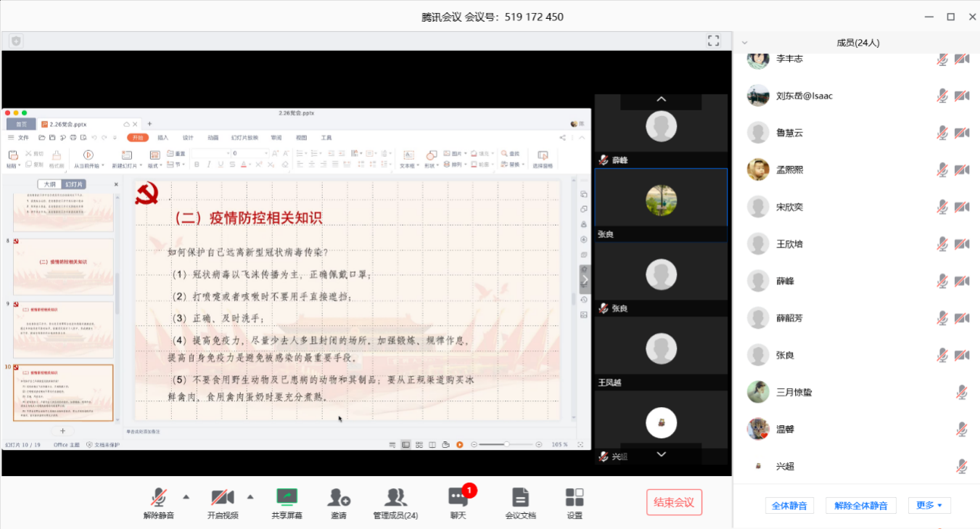This screenshot has width=980, height=529.
Task: Select 张良's video tile with avatar
Action: [x=661, y=201]
